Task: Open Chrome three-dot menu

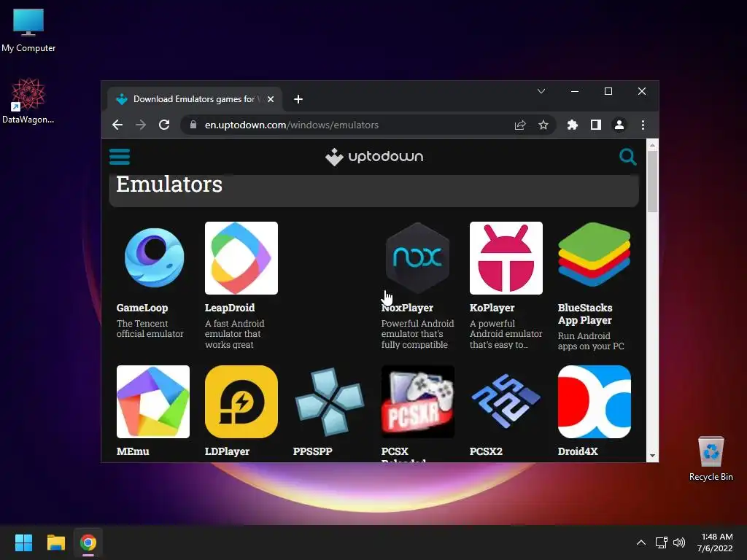Action: [x=643, y=125]
